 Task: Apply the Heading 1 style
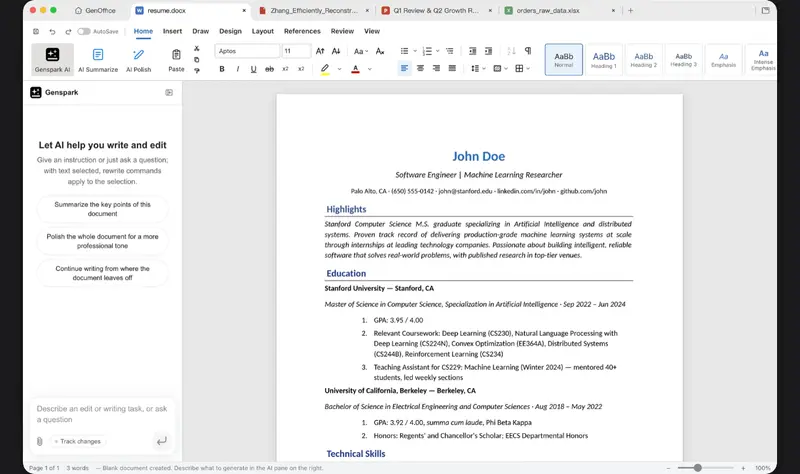(x=604, y=60)
